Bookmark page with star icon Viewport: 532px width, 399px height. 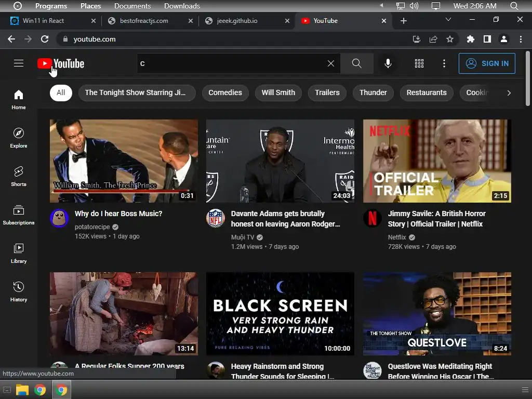pos(449,39)
